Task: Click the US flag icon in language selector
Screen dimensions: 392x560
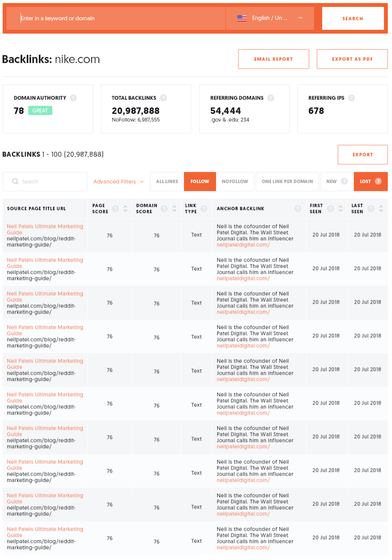Action: tap(242, 18)
